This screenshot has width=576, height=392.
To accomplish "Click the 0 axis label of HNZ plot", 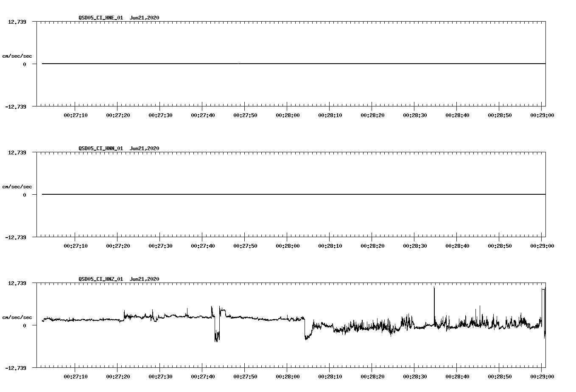I will click(25, 325).
